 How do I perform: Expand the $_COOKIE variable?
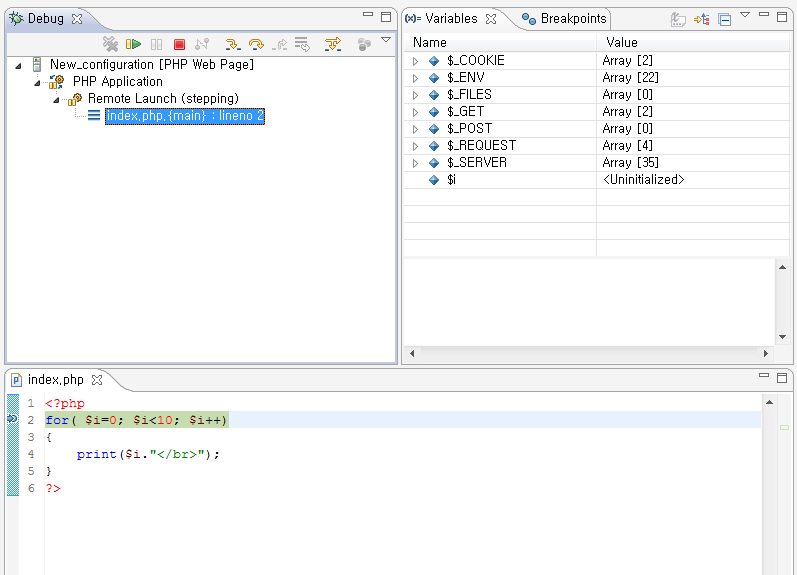(x=415, y=61)
